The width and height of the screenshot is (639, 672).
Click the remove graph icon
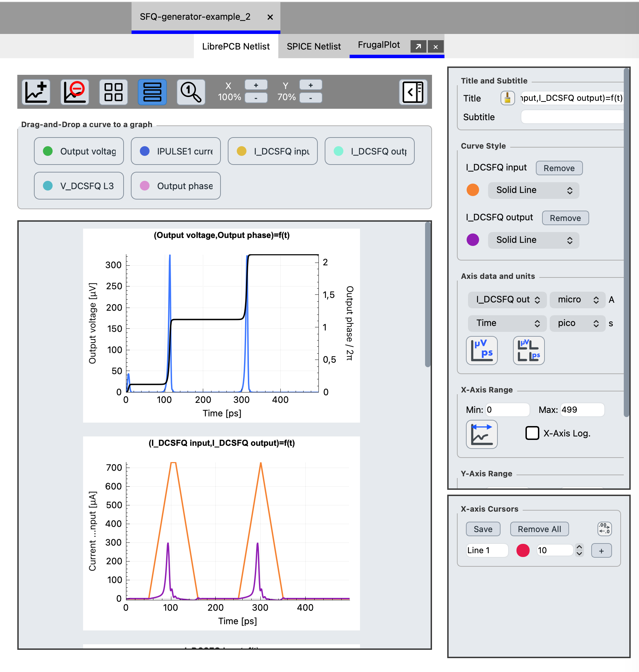75,92
